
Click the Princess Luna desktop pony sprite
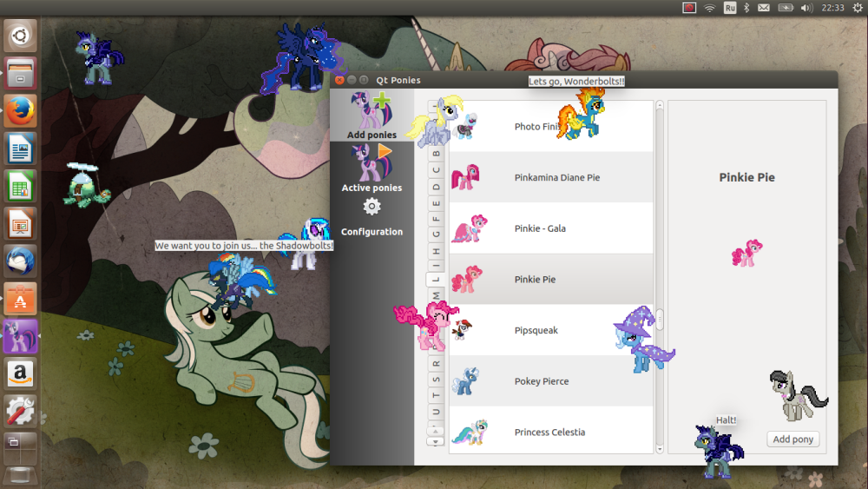click(x=302, y=58)
